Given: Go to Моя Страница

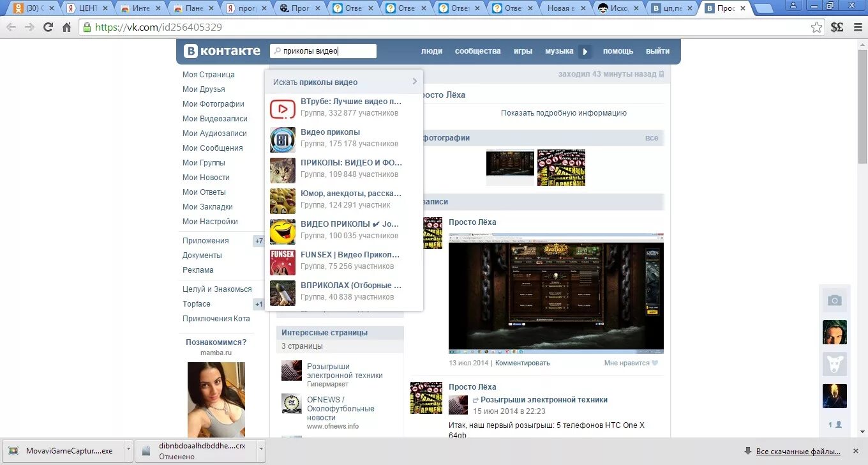Looking at the screenshot, I should tap(209, 75).
